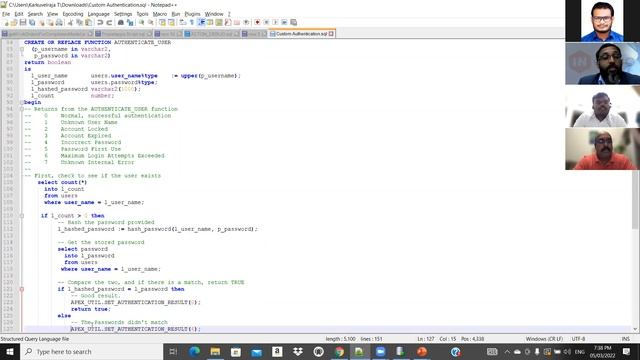Click 'length : 5,100' in status bar
The width and height of the screenshot is (640, 360).
(x=340, y=339)
